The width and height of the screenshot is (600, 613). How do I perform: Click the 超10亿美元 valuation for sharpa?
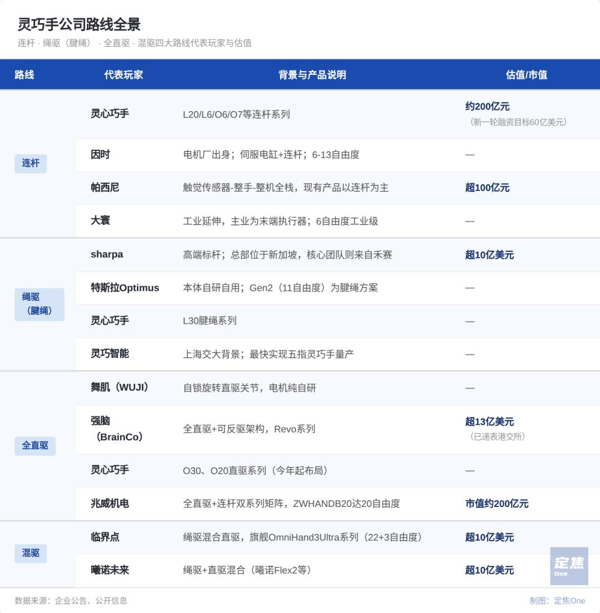click(x=489, y=255)
